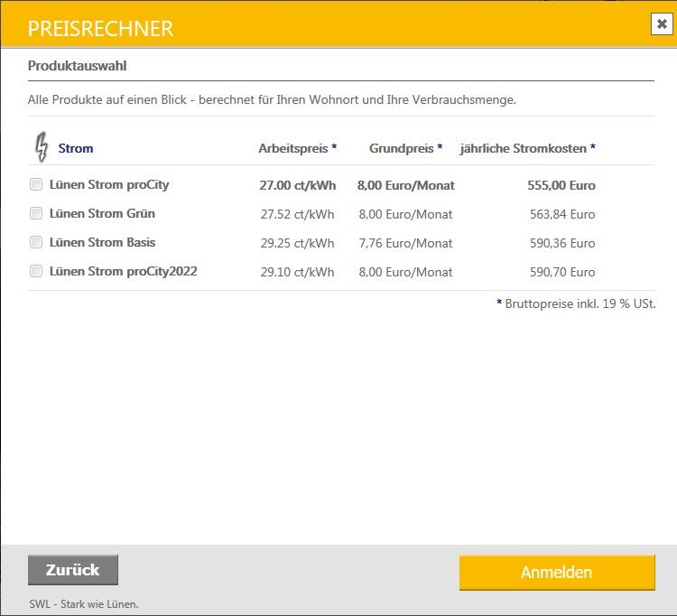Click the Alle Produkte auf einen Blick description
This screenshot has width=677, height=616.
(272, 99)
